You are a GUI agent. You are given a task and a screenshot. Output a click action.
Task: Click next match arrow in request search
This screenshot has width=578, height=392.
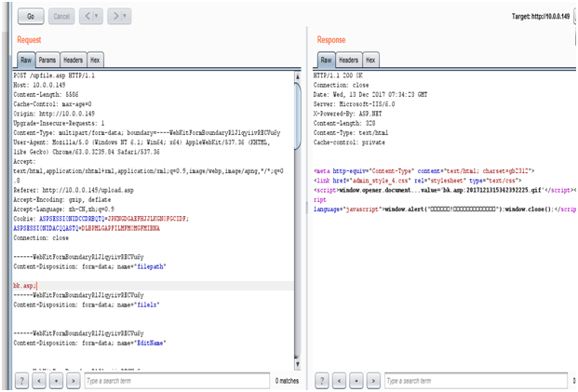(74, 381)
